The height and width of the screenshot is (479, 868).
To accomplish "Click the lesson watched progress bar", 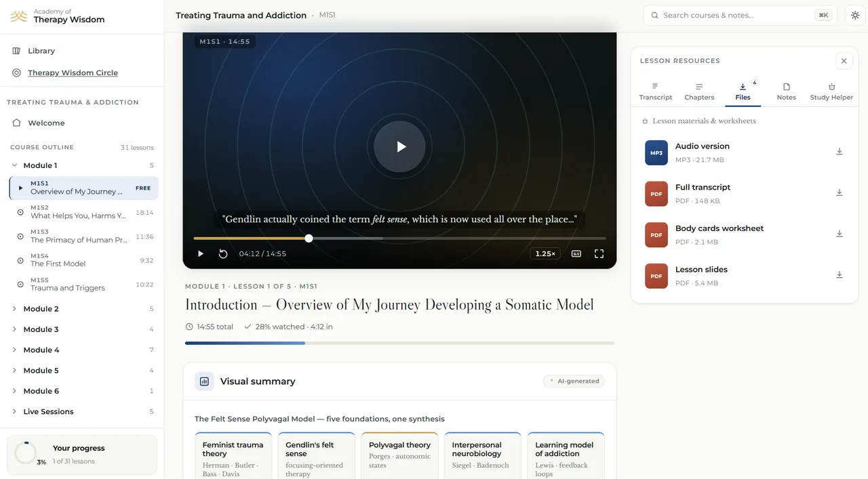I will point(399,343).
